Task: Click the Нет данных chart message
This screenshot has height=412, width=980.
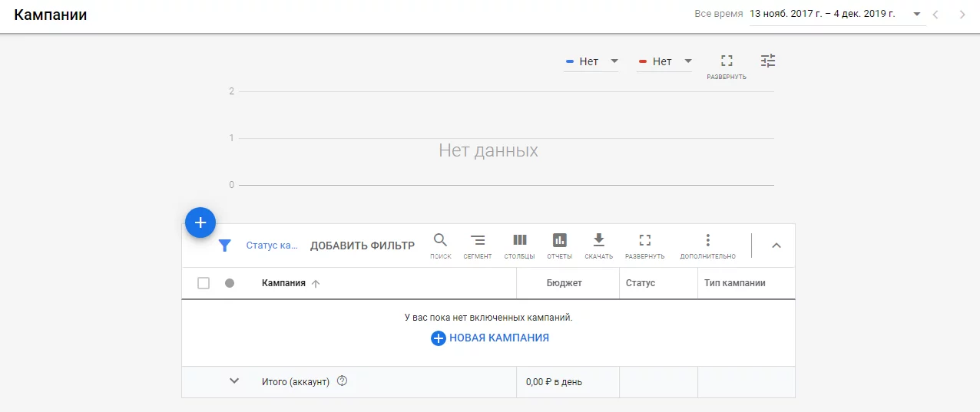Action: point(488,150)
